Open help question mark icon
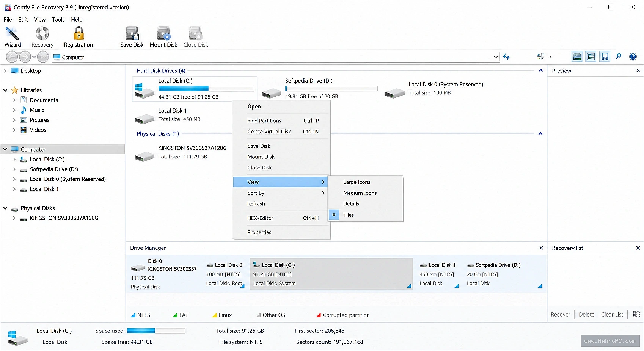 (x=633, y=57)
